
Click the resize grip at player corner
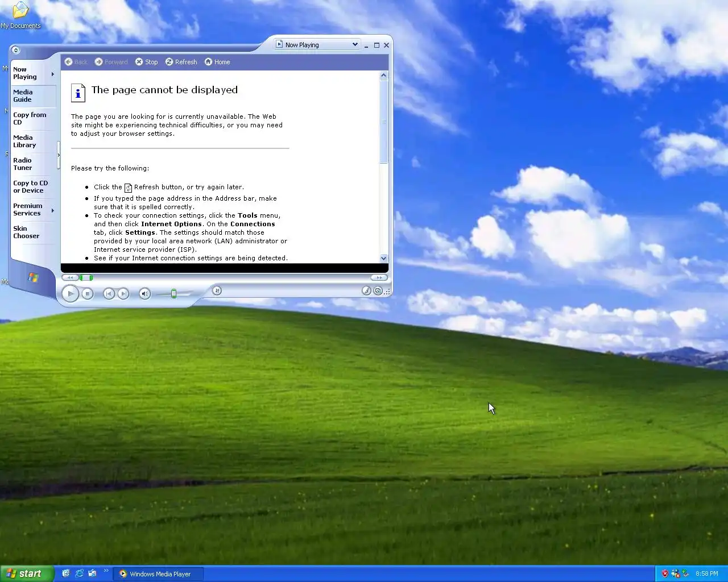387,292
